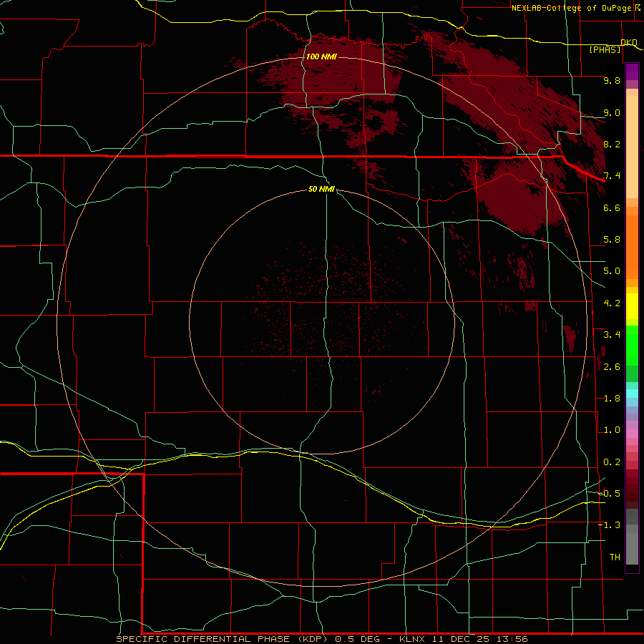Click the 7.4 scale value
Viewport: 644px width, 644px height.
612,176
